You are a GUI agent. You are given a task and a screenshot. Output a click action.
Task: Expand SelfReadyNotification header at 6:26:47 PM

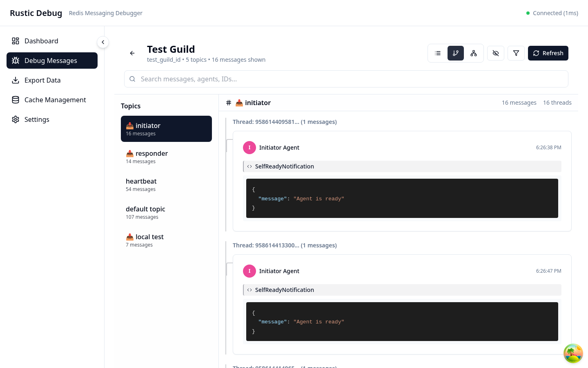tap(402, 290)
